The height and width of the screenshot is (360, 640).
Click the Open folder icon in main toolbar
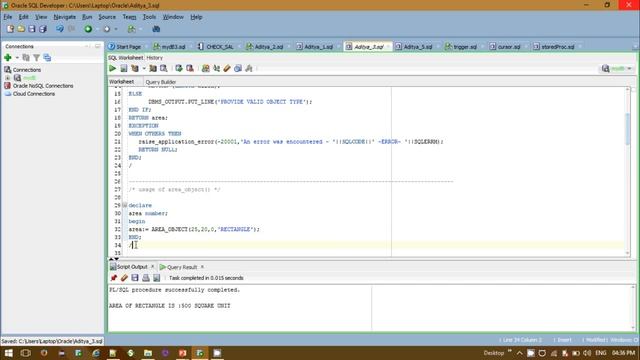pyautogui.click(x=21, y=29)
